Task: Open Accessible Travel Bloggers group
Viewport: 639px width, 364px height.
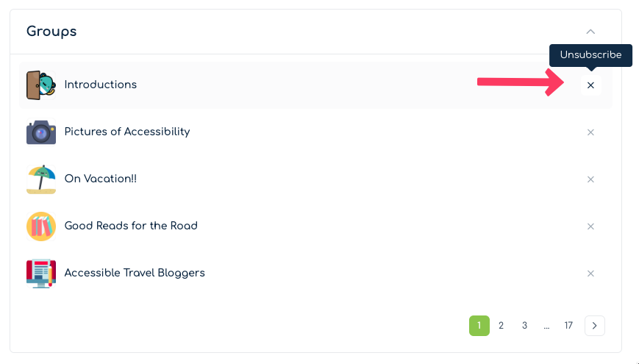Action: (135, 273)
